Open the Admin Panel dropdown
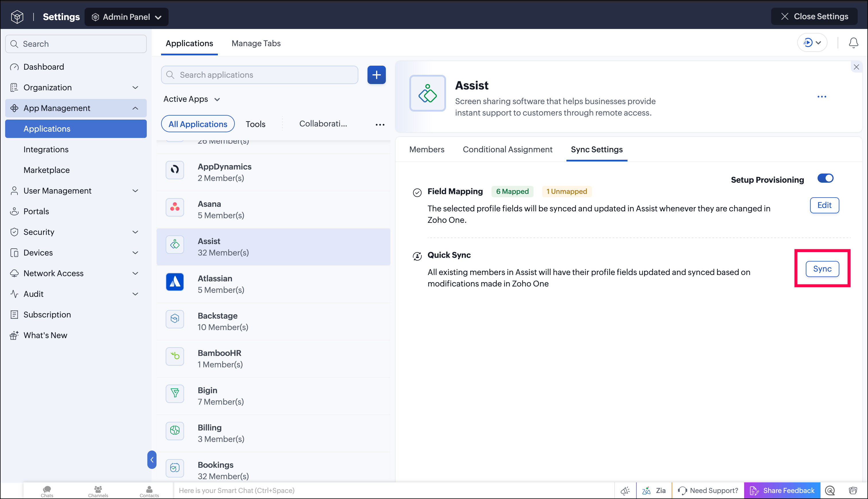This screenshot has height=499, width=868. click(126, 17)
